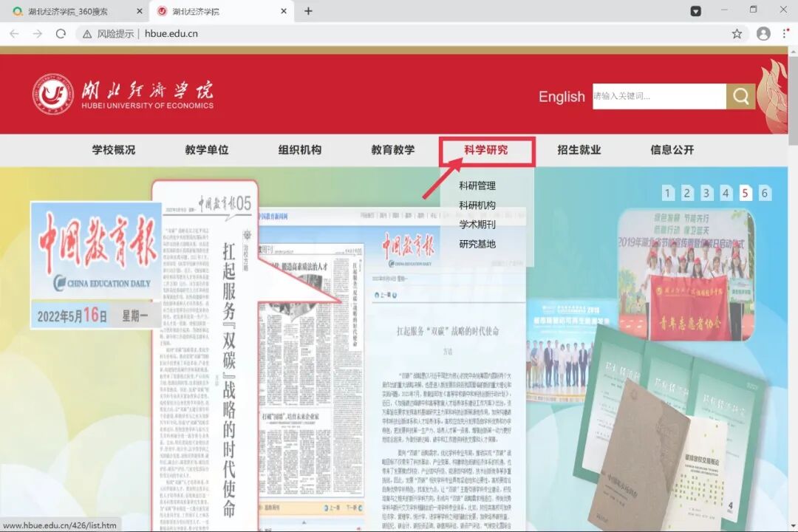Open the 信息公开 menu
This screenshot has width=798, height=532.
[672, 150]
